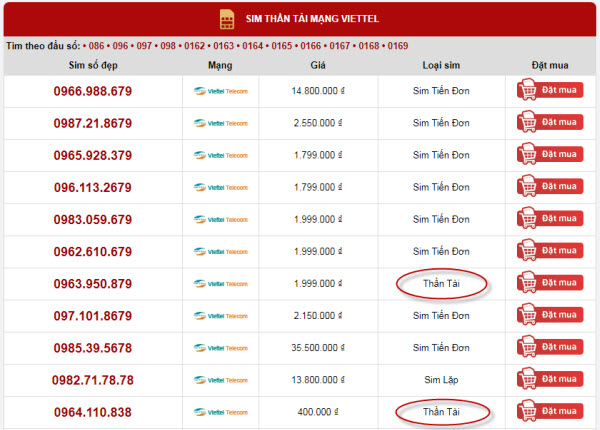The image size is (600, 430).
Task: Open sim number 096.113.2679
Action: 93,188
